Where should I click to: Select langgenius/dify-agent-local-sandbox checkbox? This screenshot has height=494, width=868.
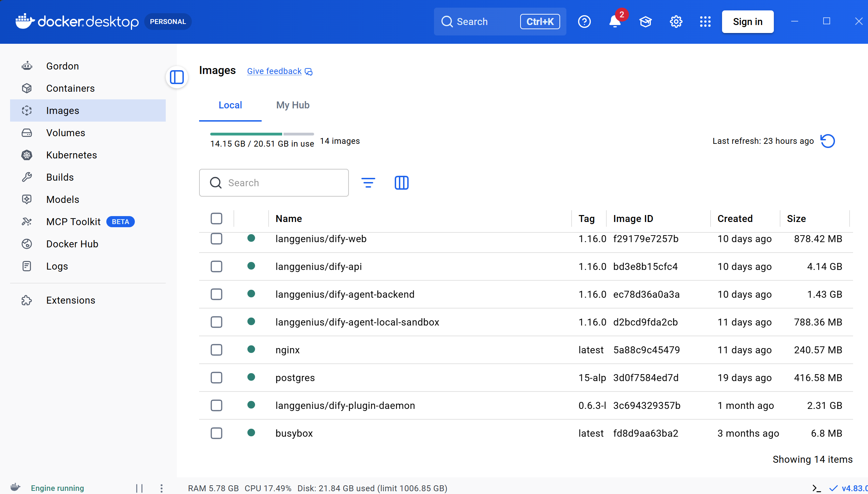point(216,322)
